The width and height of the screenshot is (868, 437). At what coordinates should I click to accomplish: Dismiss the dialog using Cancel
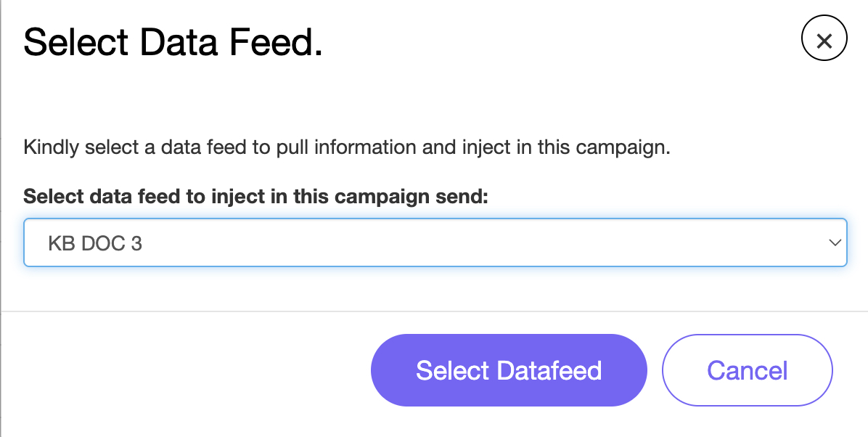(748, 370)
